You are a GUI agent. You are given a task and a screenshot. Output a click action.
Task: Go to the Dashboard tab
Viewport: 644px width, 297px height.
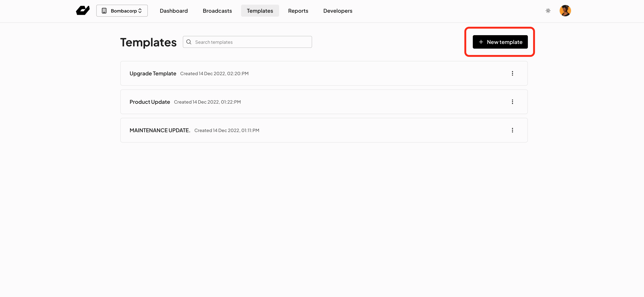coord(173,11)
